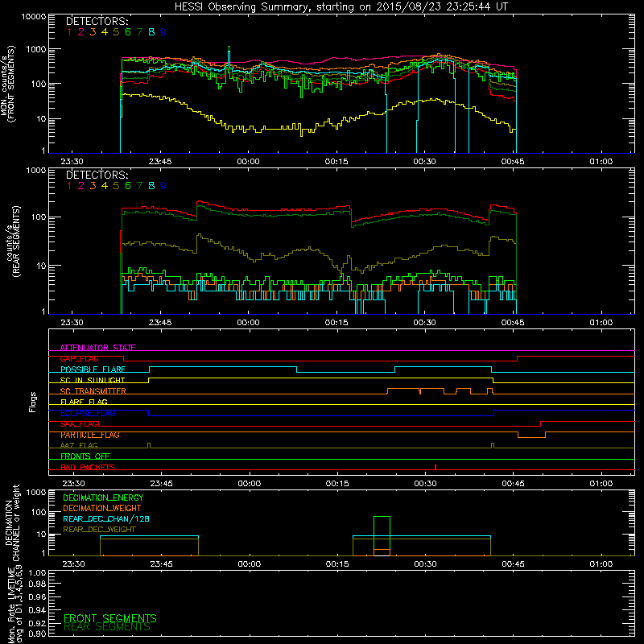Viewport: 644px width, 644px height.
Task: Click the DECIMATION CHANNEL or weight axis title
Action: click(12, 522)
